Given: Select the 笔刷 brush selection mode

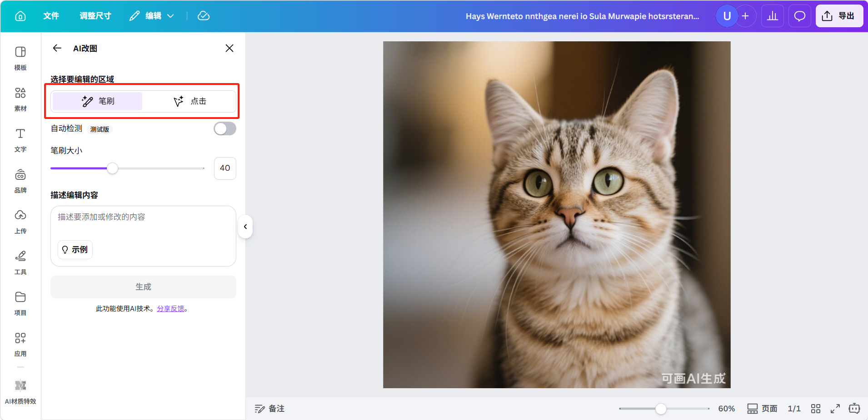Looking at the screenshot, I should [98, 101].
